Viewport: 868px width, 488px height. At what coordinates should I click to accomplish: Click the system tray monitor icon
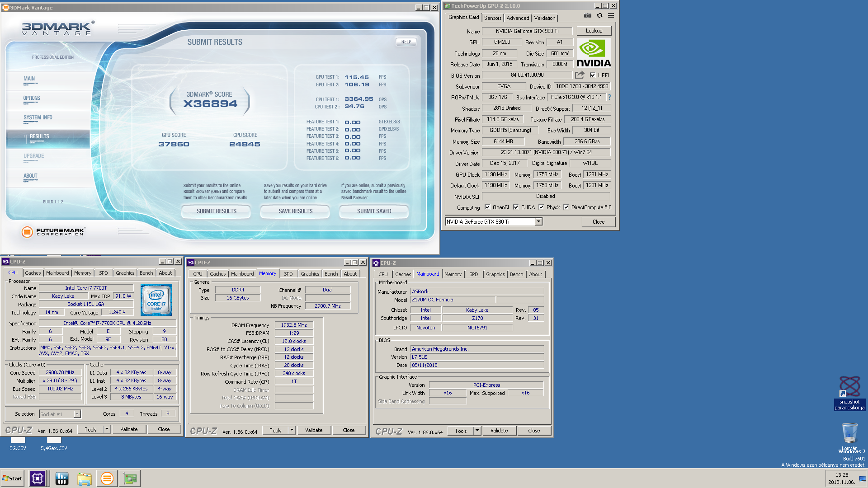862,479
